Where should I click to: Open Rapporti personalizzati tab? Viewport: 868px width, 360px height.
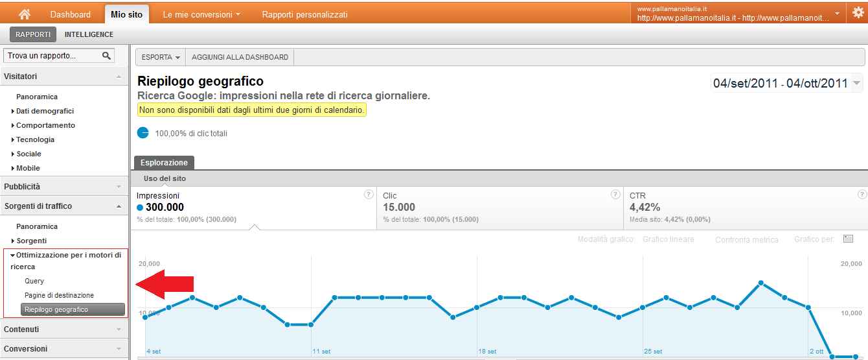(x=304, y=14)
